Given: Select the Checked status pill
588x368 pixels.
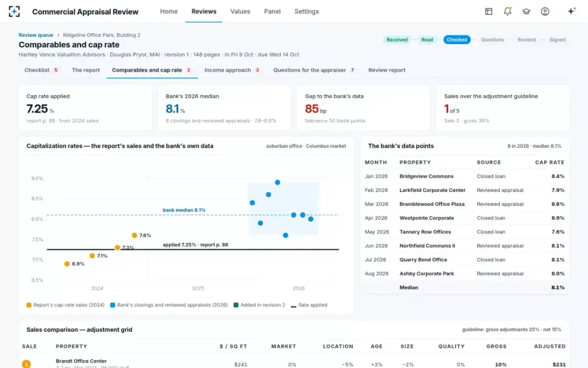Looking at the screenshot, I should pos(457,40).
